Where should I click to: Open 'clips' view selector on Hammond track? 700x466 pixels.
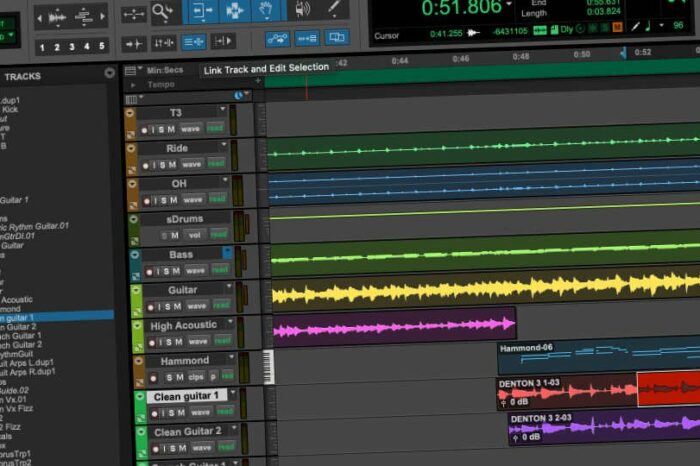(196, 377)
